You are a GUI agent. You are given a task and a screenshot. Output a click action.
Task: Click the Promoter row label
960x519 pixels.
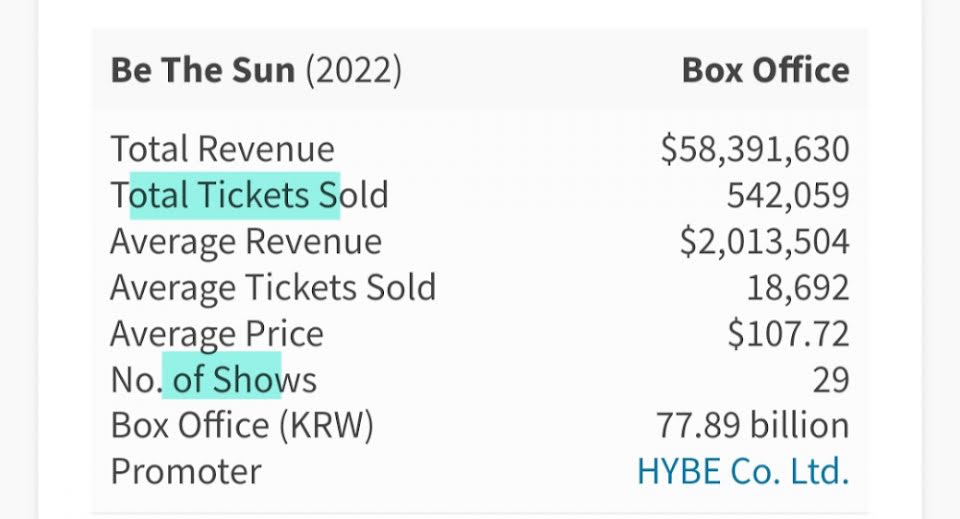click(x=186, y=471)
